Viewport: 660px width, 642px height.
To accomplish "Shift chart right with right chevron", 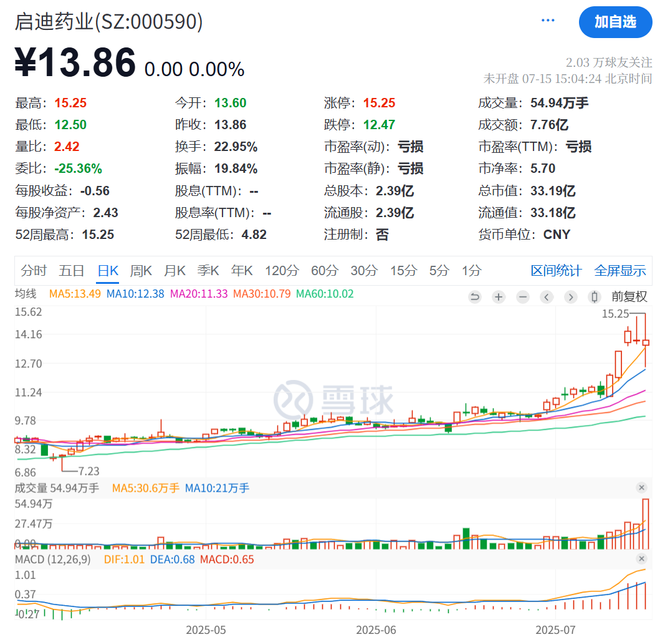I will point(570,297).
